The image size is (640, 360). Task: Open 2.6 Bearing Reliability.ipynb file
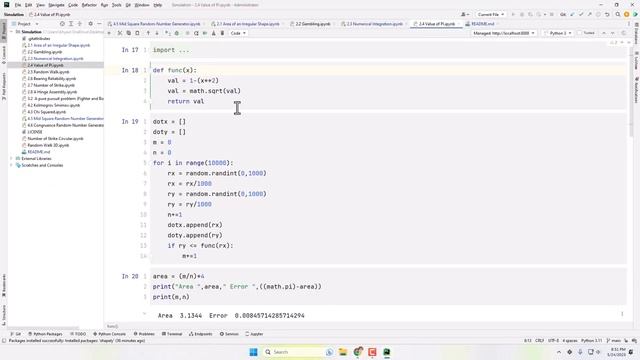[51, 78]
